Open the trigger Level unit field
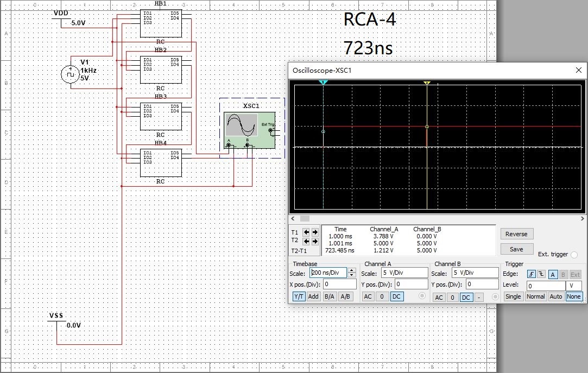 573,286
